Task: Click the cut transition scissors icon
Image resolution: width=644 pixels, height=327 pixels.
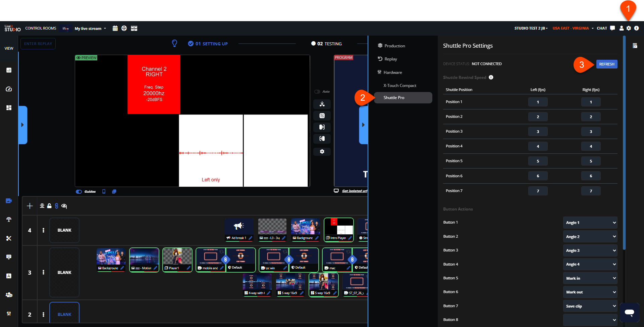Action: 322,104
